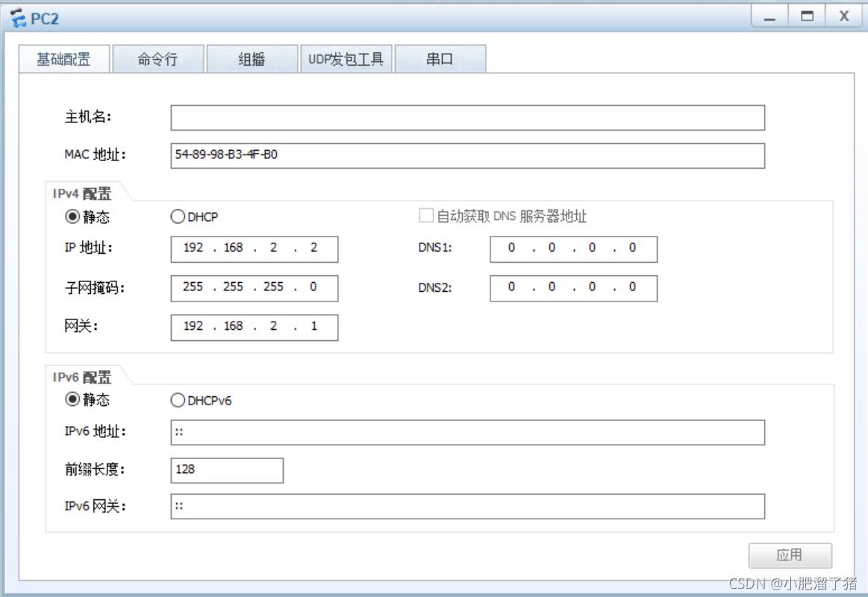The image size is (868, 597).
Task: Click the 子网掩码 field 255.255.255.0
Action: tap(254, 288)
